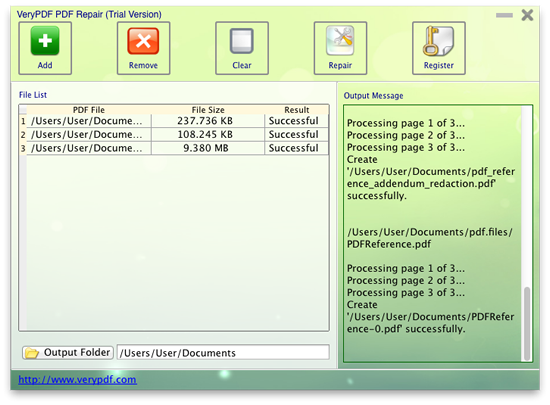Close the PDF Repair window
Viewport: 550px width, 405px height.
pos(527,15)
